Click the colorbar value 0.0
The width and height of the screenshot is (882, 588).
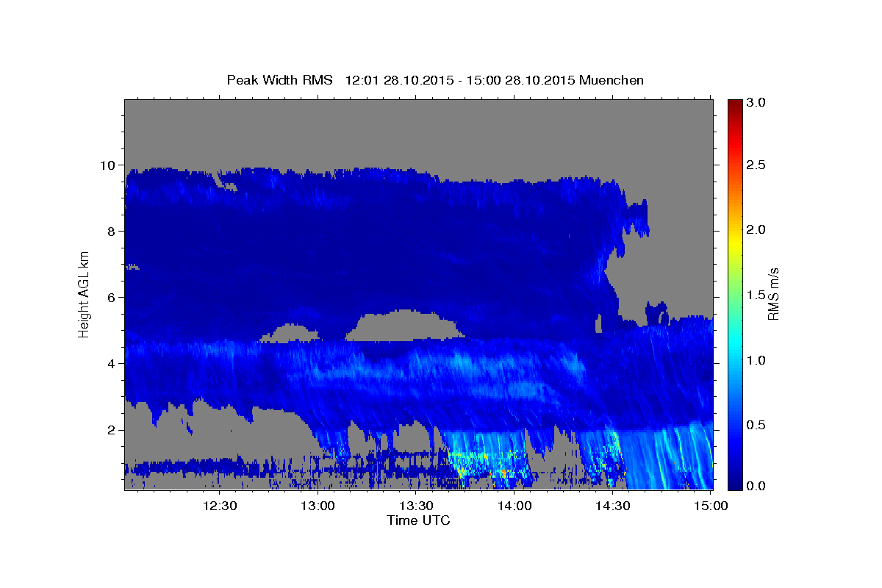click(757, 486)
